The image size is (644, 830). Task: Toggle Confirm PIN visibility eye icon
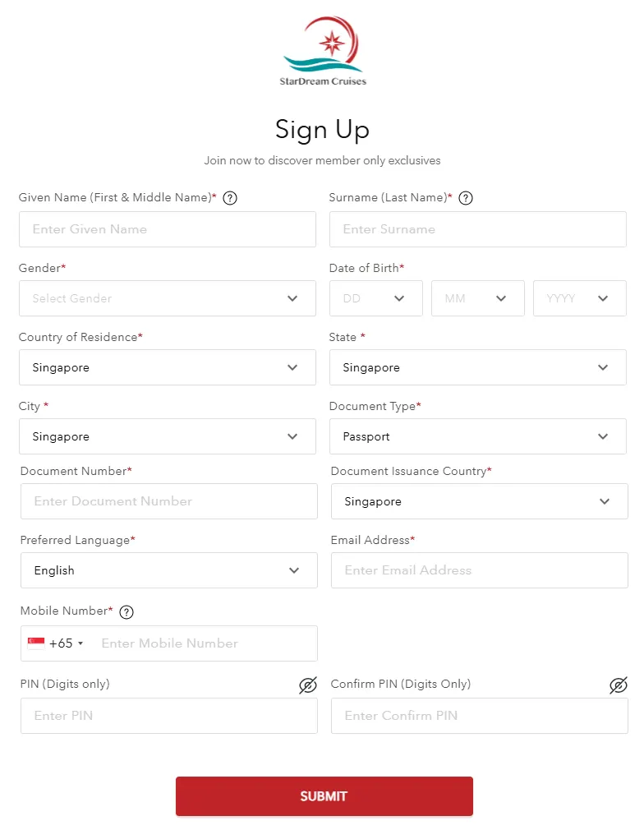619,685
